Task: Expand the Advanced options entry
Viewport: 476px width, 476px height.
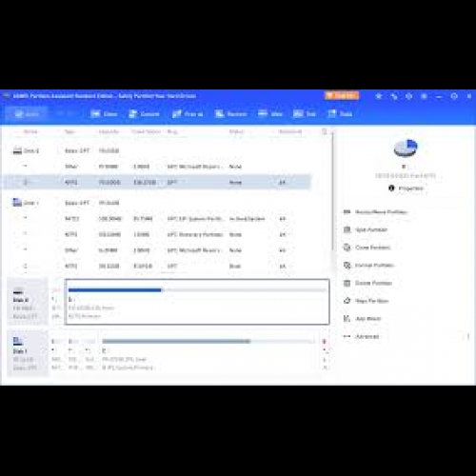Action: click(x=361, y=336)
